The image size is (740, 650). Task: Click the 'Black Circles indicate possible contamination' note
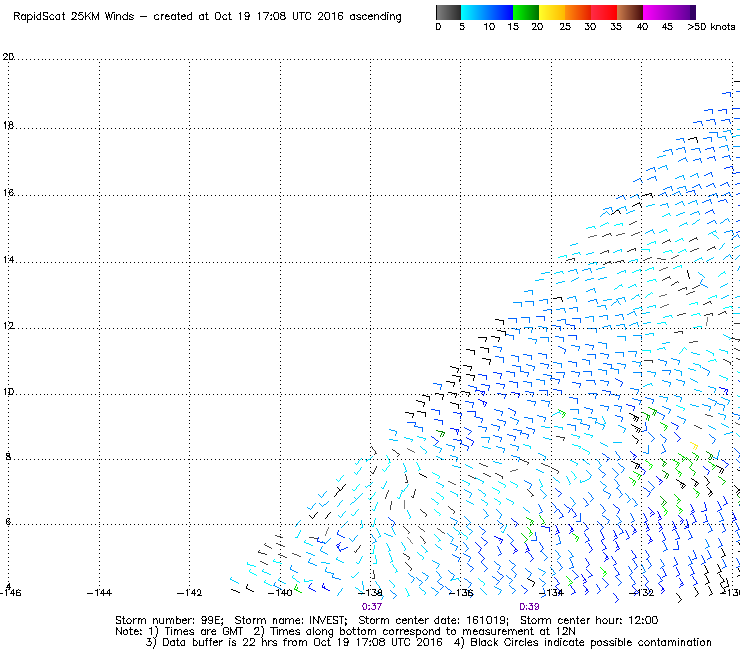(x=590, y=643)
